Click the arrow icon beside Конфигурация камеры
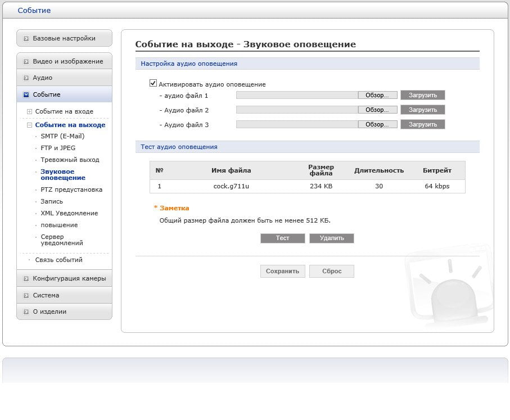Image resolution: width=510 pixels, height=420 pixels. tap(26, 278)
